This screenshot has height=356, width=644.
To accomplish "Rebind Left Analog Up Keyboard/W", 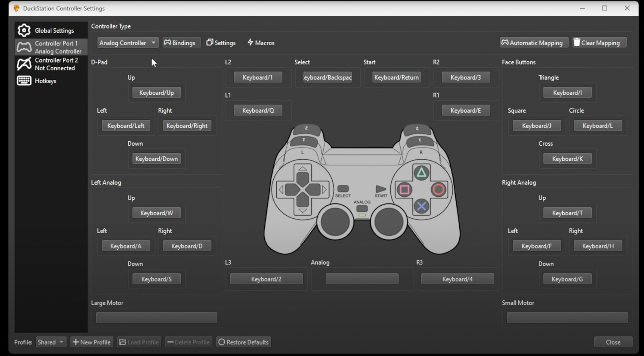I will (157, 213).
